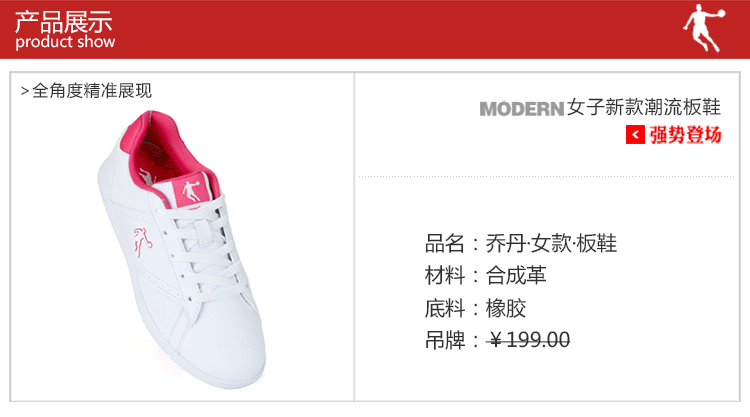
Task: Click the 产品展示 heading
Action: 64,21
